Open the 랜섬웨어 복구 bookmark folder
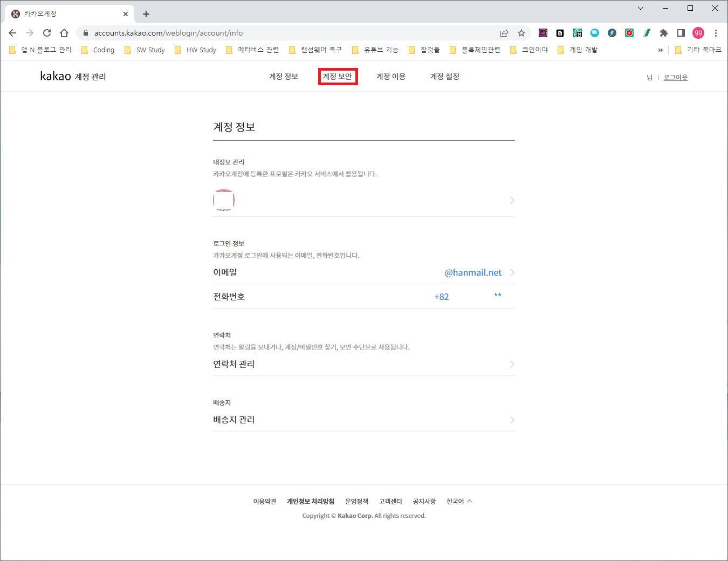The height and width of the screenshot is (561, 728). click(x=315, y=50)
